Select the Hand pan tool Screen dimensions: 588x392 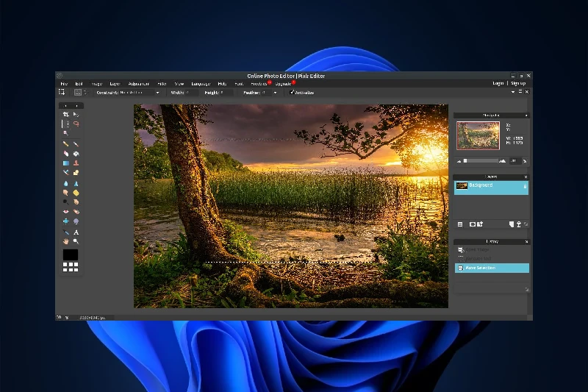(x=65, y=241)
